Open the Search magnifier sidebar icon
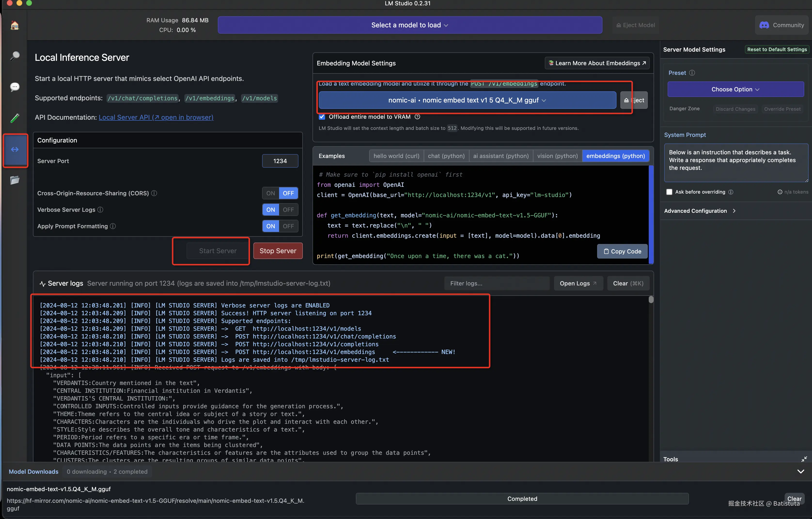This screenshot has height=519, width=812. click(15, 56)
